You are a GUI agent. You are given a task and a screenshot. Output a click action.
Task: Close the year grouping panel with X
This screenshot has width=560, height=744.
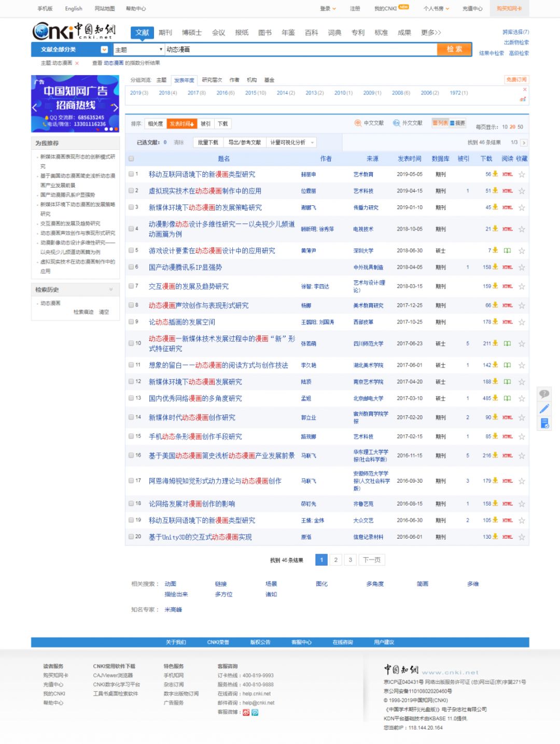point(525,89)
